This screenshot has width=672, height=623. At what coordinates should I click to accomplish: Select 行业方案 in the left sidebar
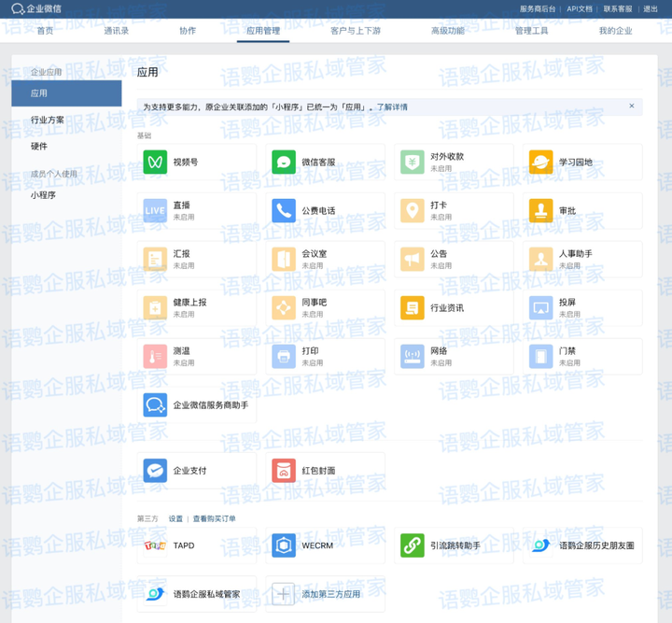(x=48, y=120)
